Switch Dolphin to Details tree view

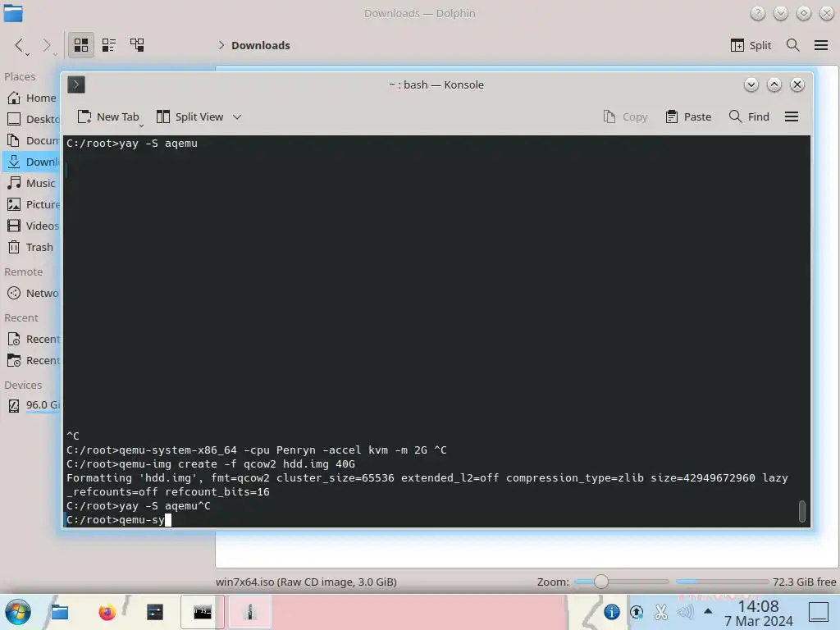click(x=137, y=45)
